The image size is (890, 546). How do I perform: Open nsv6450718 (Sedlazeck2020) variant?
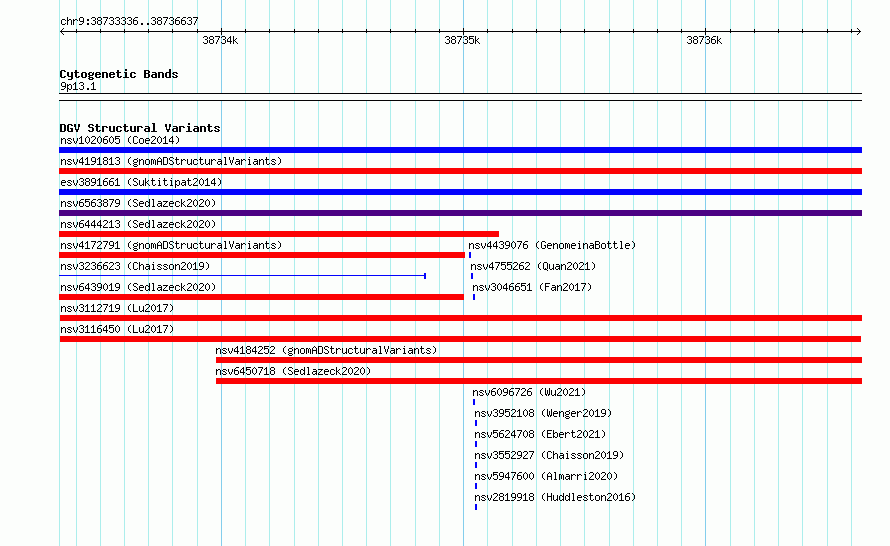click(293, 371)
